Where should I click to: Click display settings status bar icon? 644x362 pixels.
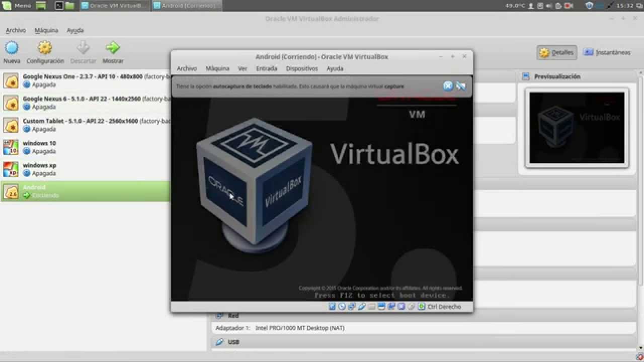coord(381,306)
